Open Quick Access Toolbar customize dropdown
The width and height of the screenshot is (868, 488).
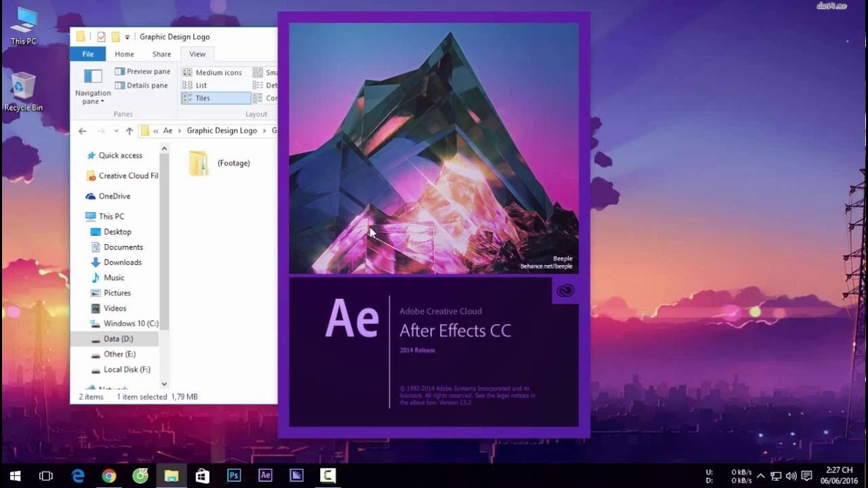tap(127, 37)
